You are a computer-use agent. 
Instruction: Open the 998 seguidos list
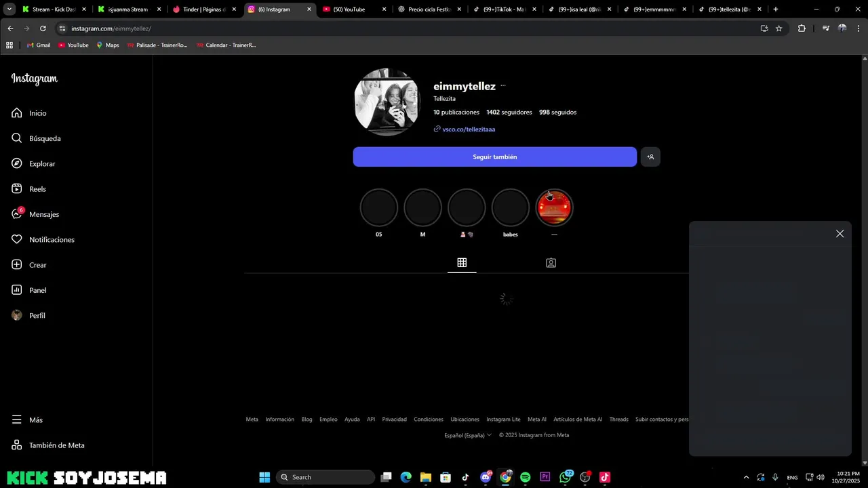557,113
